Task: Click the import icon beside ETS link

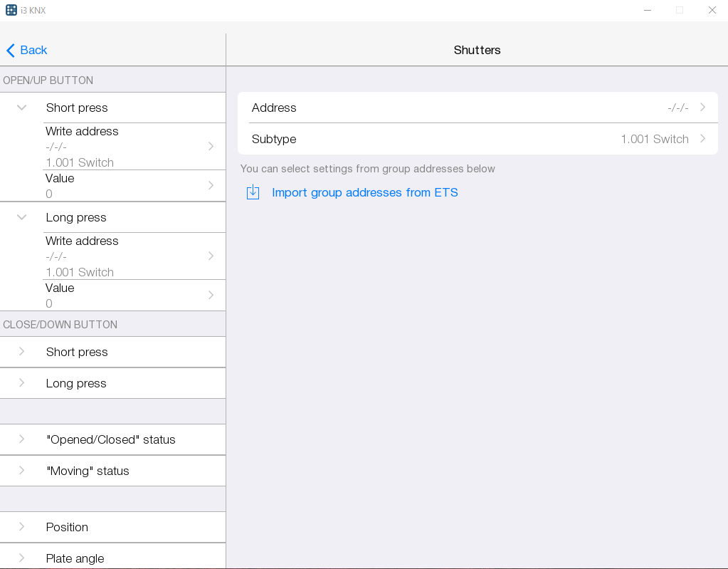Action: click(253, 192)
